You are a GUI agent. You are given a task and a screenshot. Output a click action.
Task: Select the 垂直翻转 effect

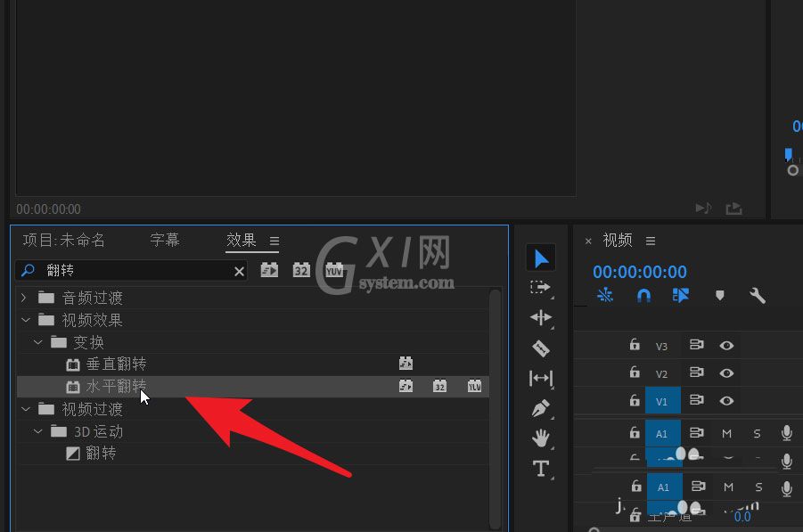click(116, 364)
